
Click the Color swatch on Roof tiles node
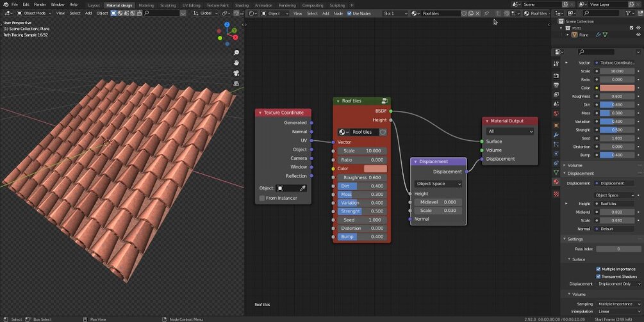coord(376,168)
